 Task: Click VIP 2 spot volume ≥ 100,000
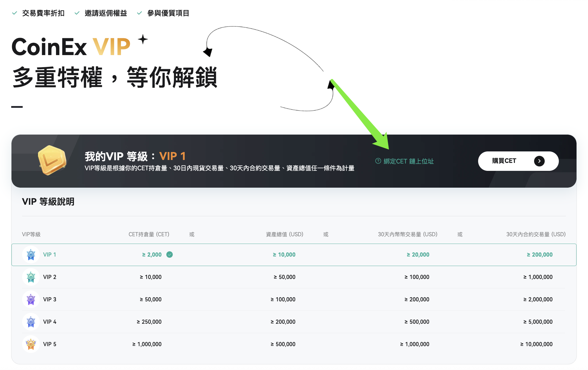pos(417,277)
